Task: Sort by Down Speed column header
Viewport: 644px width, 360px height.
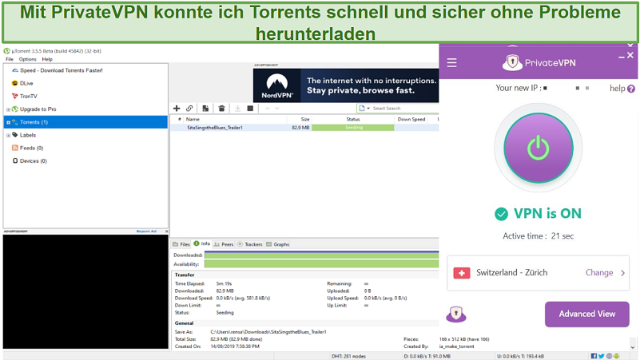Action: tap(411, 119)
